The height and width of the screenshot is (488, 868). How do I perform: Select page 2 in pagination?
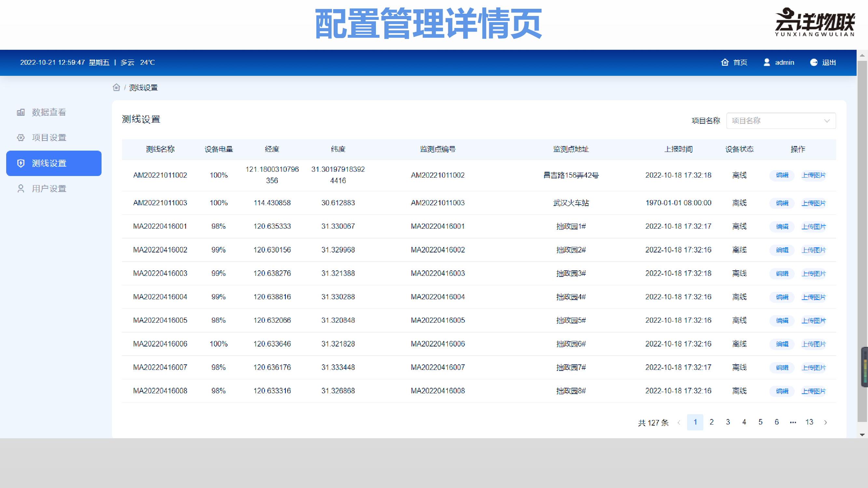pyautogui.click(x=711, y=422)
